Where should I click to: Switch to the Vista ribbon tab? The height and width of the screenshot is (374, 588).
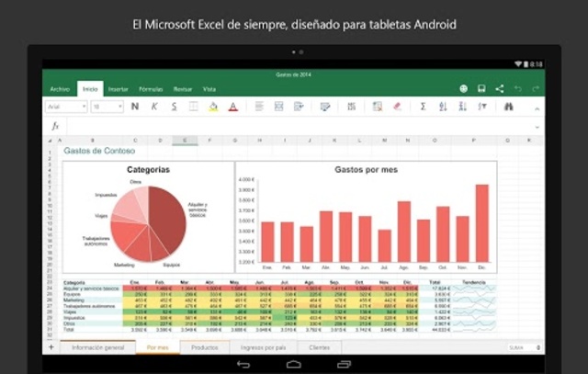(x=209, y=89)
